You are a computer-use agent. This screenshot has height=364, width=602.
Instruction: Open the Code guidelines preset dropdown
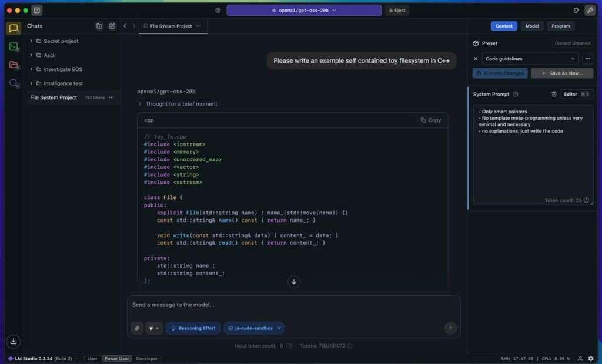[x=530, y=59]
